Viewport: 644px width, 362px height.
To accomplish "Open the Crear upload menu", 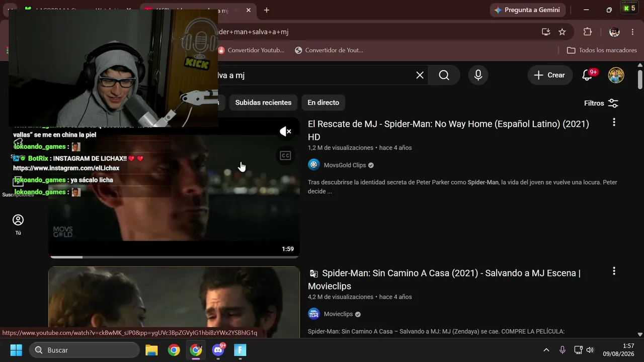I will (550, 75).
